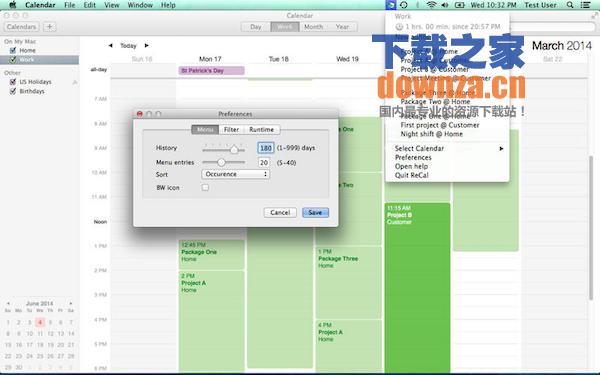Adjust the Menu entries slider

[x=221, y=162]
